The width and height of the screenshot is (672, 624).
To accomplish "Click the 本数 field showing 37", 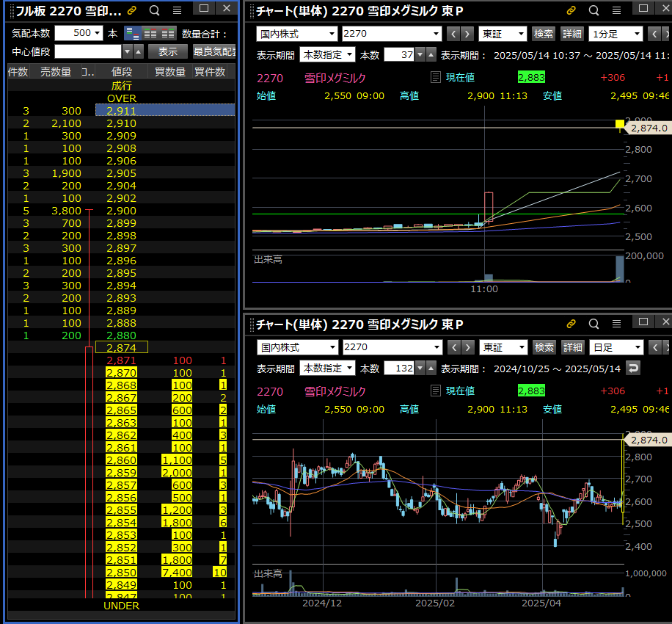I will (x=399, y=55).
